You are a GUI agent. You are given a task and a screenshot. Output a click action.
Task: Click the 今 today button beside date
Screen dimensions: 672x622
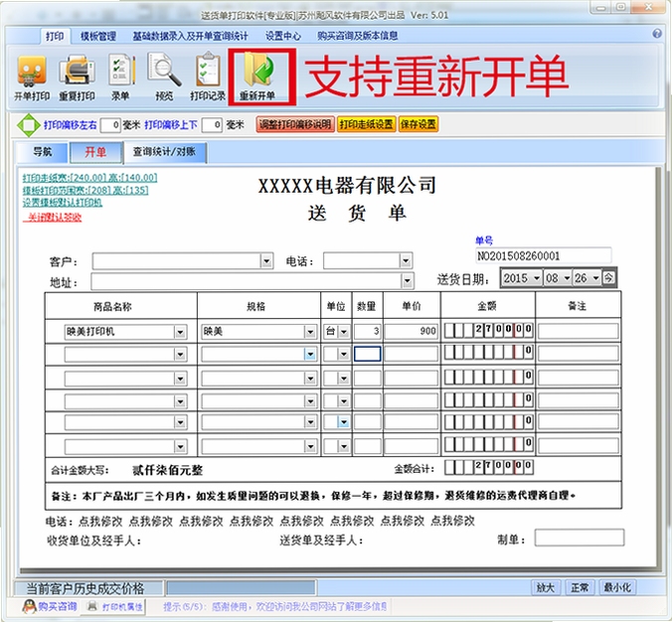608,278
